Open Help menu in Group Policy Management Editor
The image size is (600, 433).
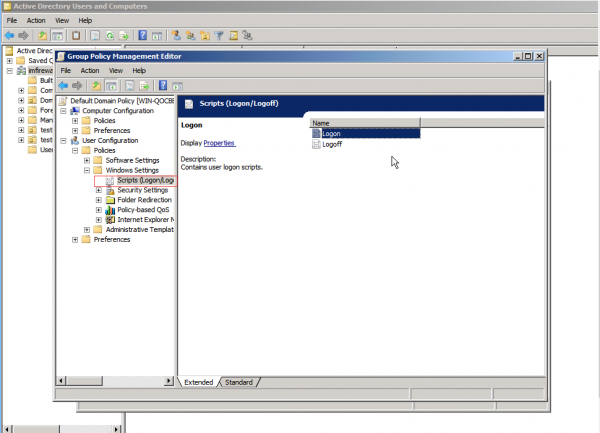pyautogui.click(x=139, y=70)
